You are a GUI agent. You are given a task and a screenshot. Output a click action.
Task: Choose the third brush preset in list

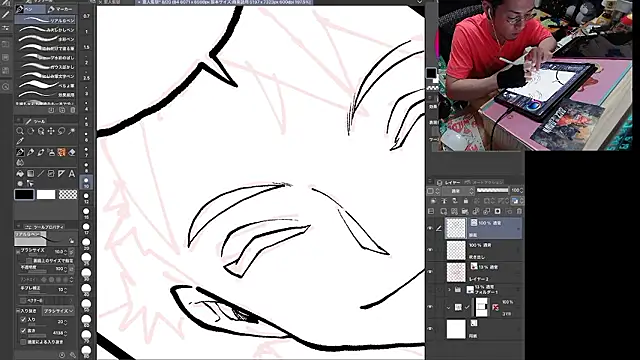click(45, 39)
